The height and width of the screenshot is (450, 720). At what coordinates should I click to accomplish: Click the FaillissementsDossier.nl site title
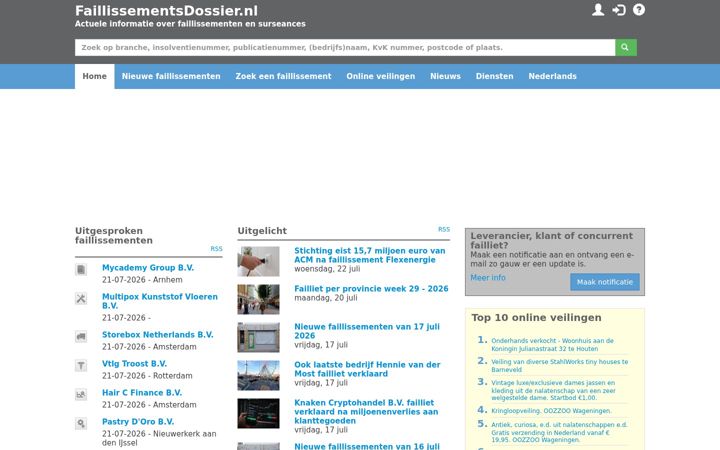pos(166,11)
